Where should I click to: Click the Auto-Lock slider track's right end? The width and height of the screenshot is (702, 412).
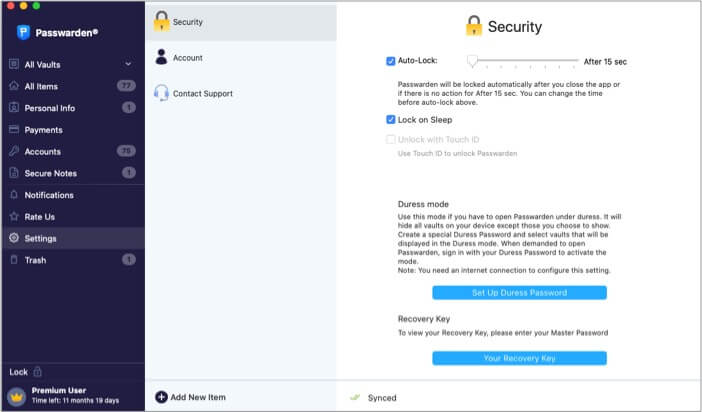tap(577, 60)
